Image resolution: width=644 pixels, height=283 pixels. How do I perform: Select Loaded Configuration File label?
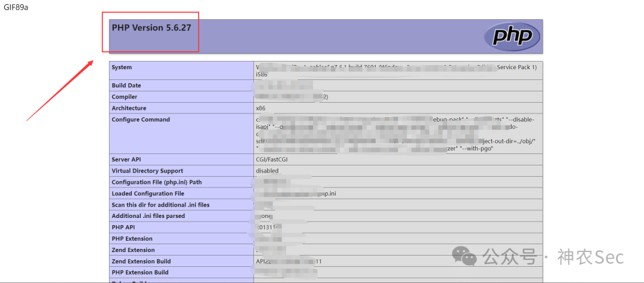pos(148,193)
